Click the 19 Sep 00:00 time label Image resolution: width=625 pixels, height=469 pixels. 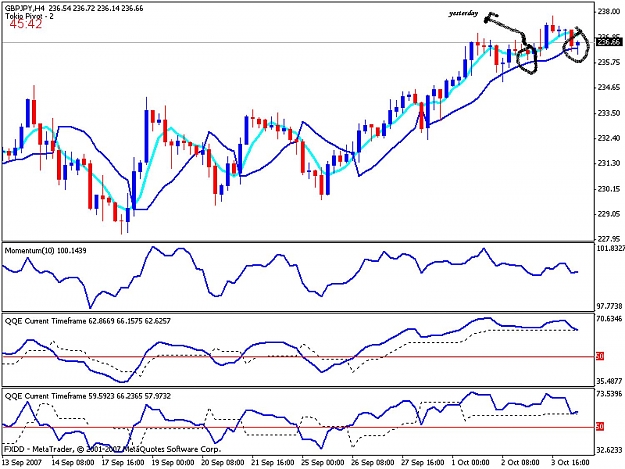[173, 463]
